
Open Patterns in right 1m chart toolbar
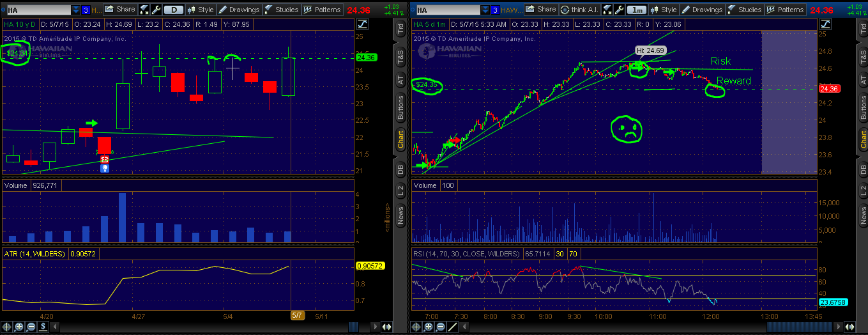[x=784, y=10]
